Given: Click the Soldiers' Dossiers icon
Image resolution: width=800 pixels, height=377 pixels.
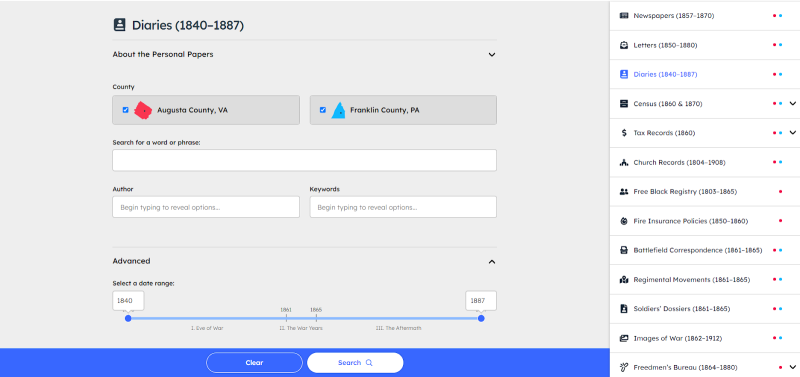Looking at the screenshot, I should [x=623, y=309].
